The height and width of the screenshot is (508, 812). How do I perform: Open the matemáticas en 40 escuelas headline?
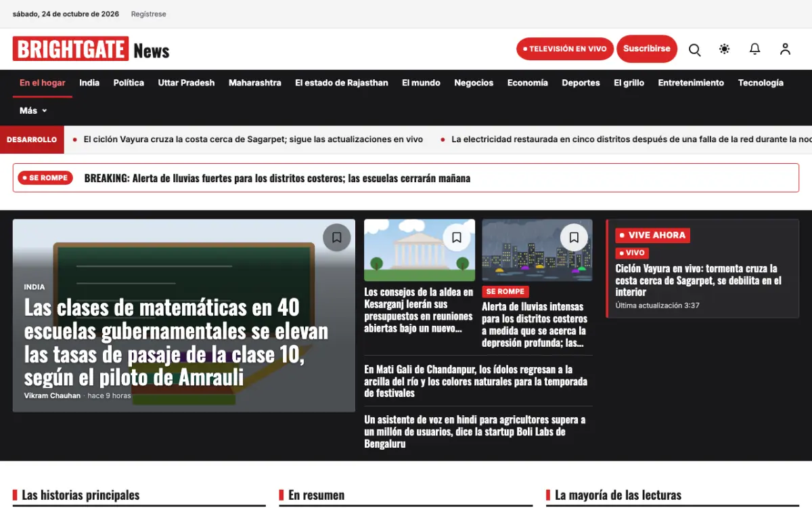coord(176,342)
